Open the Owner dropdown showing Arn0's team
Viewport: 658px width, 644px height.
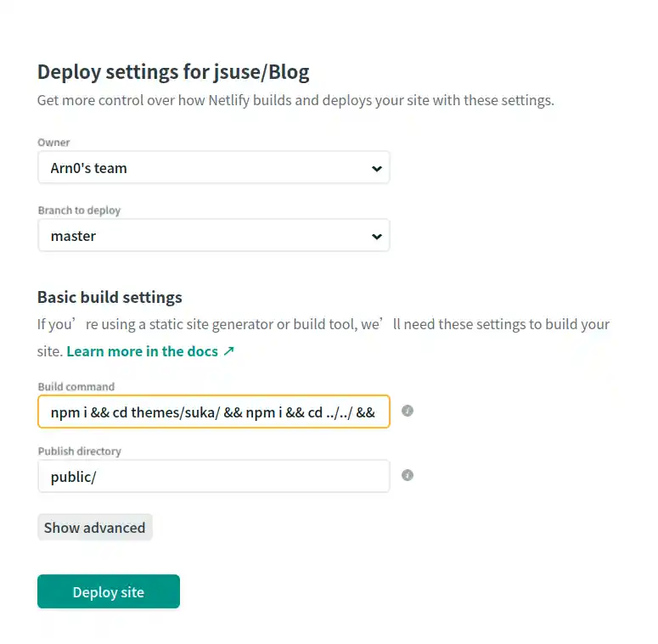click(x=213, y=168)
